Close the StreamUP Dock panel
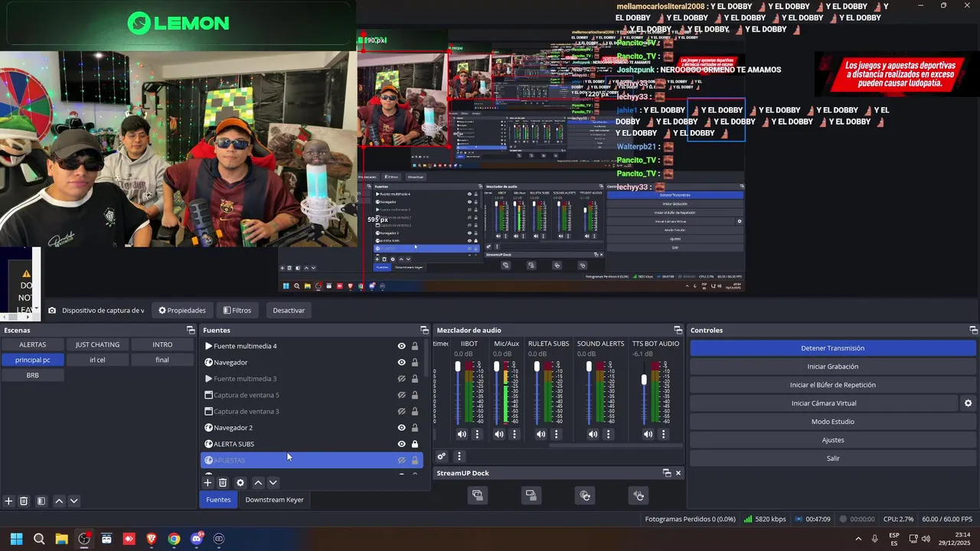The width and height of the screenshot is (980, 551). (x=678, y=473)
